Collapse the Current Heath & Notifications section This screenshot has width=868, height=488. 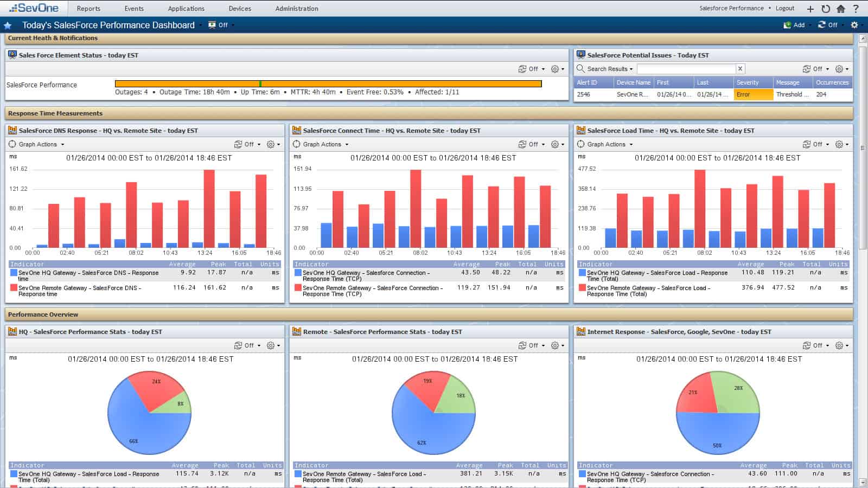[x=429, y=38]
